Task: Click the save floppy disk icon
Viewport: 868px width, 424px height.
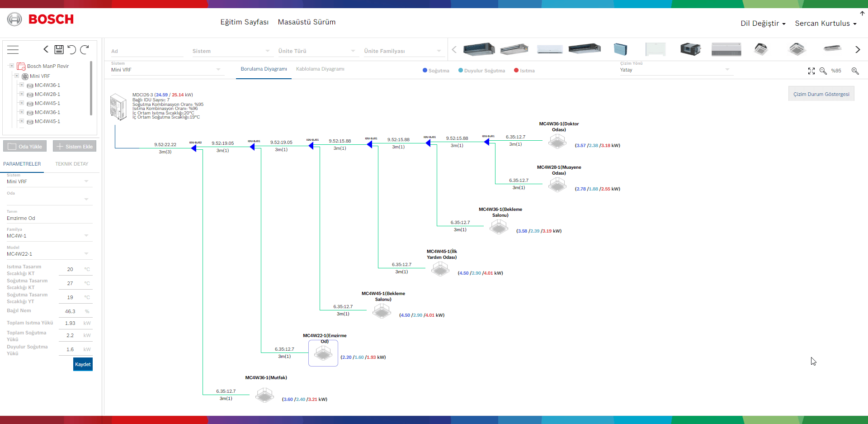Action: point(59,49)
